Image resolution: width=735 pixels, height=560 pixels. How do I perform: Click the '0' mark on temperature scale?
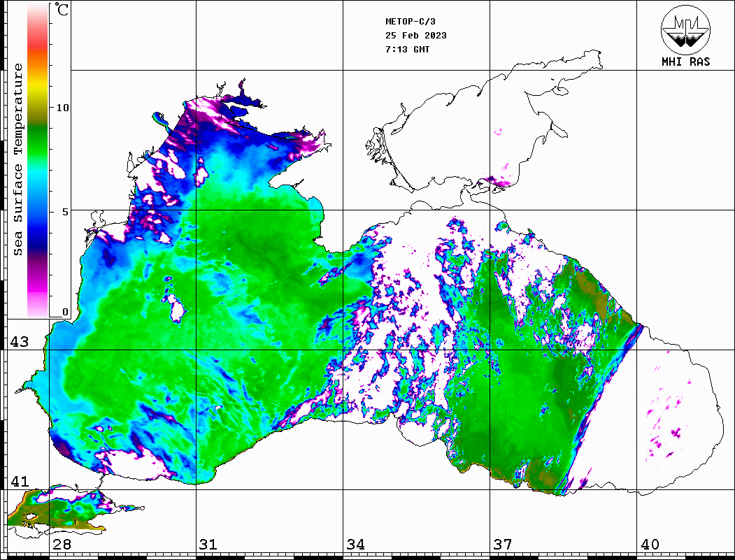tap(65, 312)
